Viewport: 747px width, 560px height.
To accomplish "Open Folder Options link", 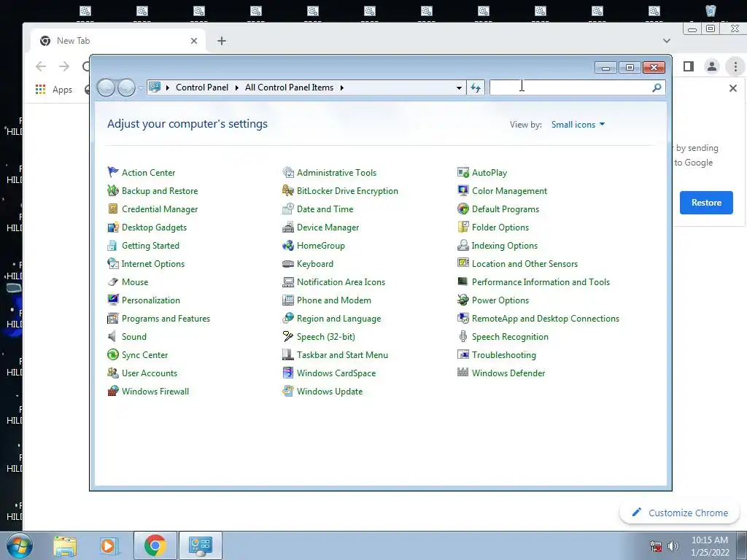I will pyautogui.click(x=500, y=227).
